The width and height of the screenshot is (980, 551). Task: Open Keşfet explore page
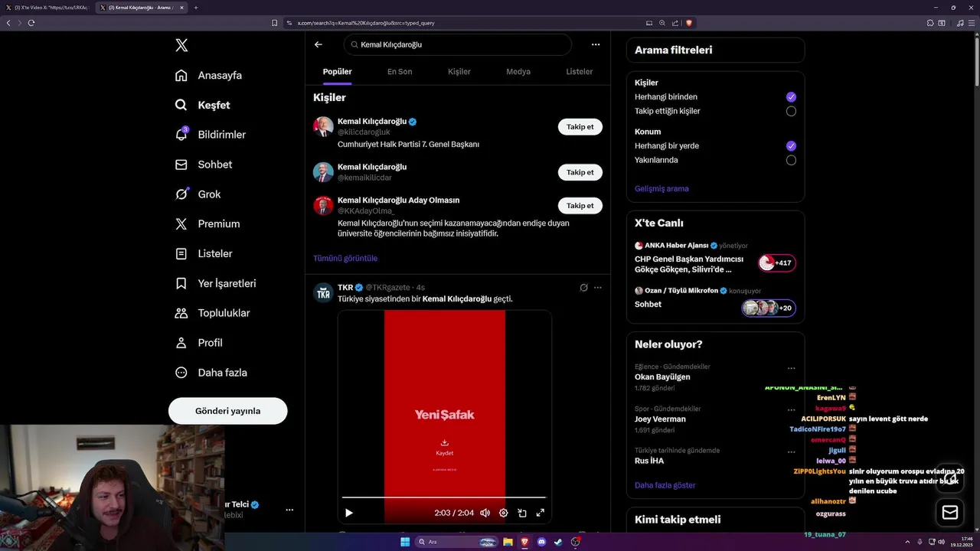point(202,105)
